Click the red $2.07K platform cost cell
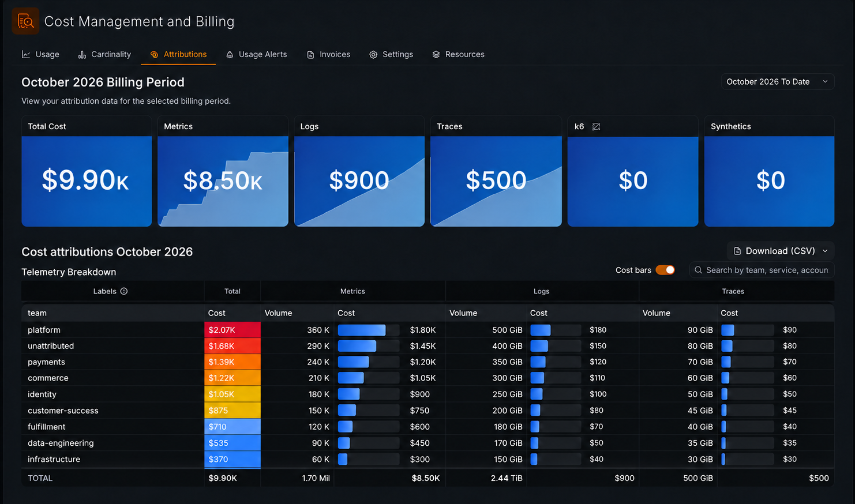The height and width of the screenshot is (504, 855). click(x=232, y=330)
